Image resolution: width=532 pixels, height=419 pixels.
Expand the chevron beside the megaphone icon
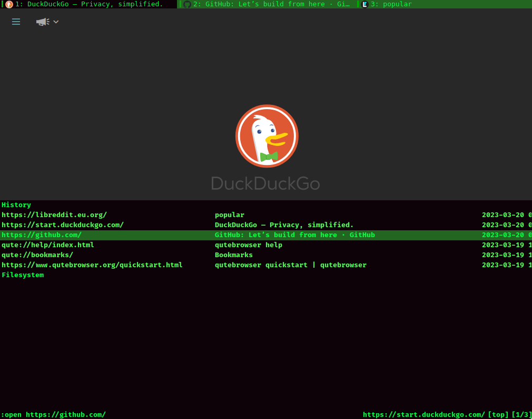pyautogui.click(x=56, y=22)
